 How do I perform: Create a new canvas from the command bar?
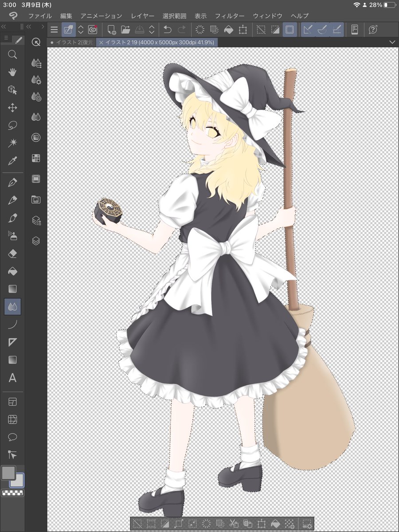[112, 30]
